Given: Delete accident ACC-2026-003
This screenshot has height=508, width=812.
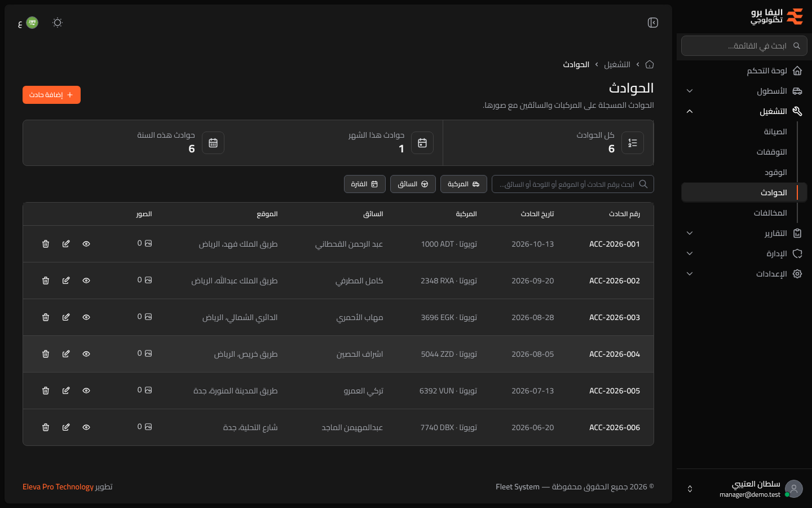Looking at the screenshot, I should [x=46, y=317].
